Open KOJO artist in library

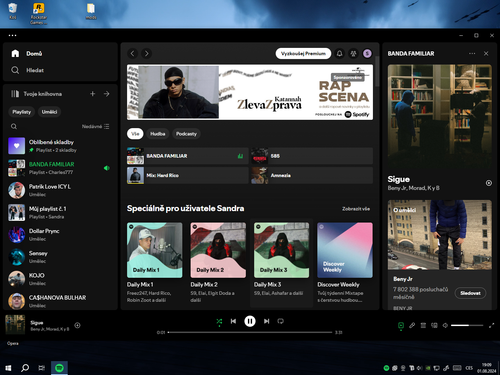(60, 279)
